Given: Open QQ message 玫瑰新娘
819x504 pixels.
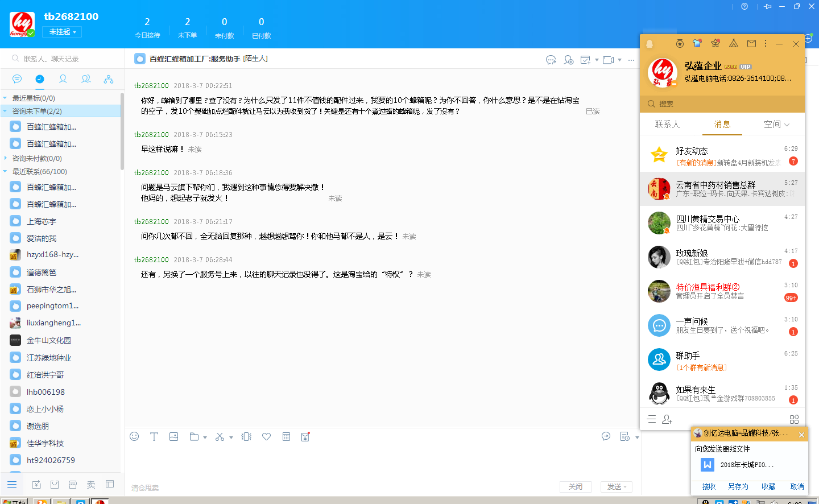Looking at the screenshot, I should 722,257.
